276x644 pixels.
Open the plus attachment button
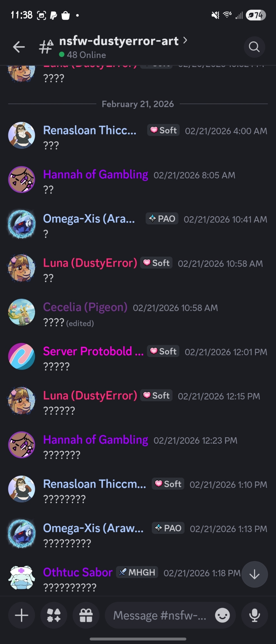22,615
